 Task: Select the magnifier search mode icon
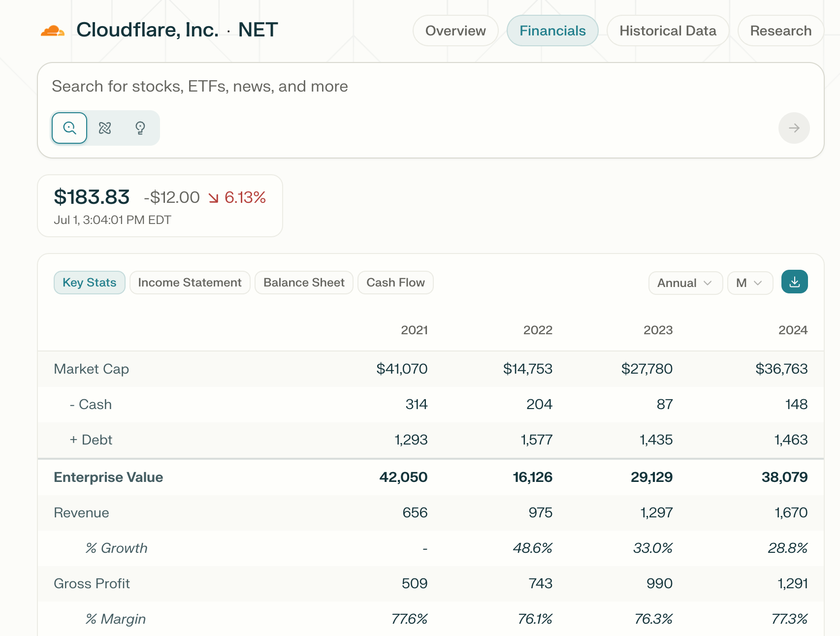69,128
